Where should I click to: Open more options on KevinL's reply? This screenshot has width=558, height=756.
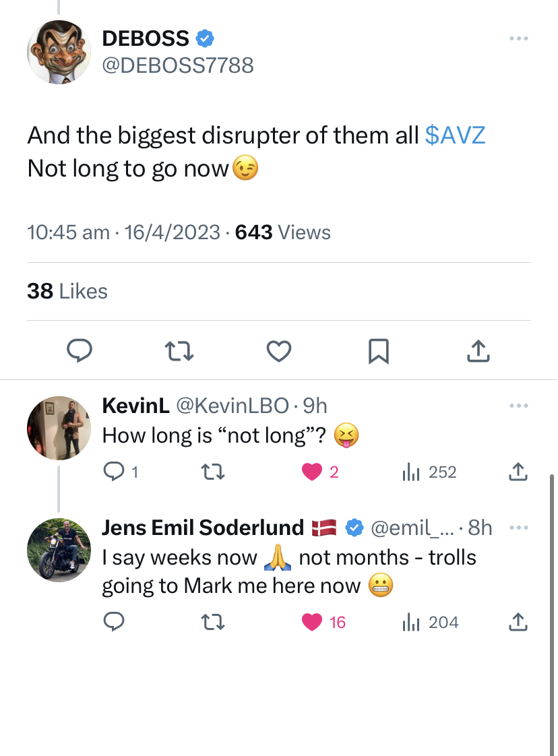click(518, 406)
